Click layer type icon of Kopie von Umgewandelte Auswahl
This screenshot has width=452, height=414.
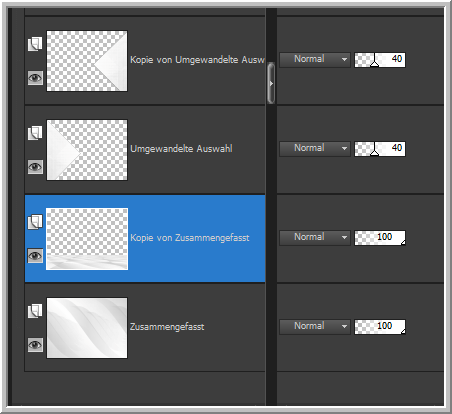pos(35,44)
